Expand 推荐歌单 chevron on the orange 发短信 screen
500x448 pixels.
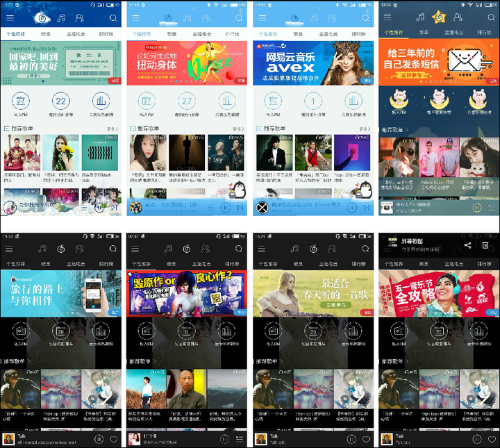[407, 130]
